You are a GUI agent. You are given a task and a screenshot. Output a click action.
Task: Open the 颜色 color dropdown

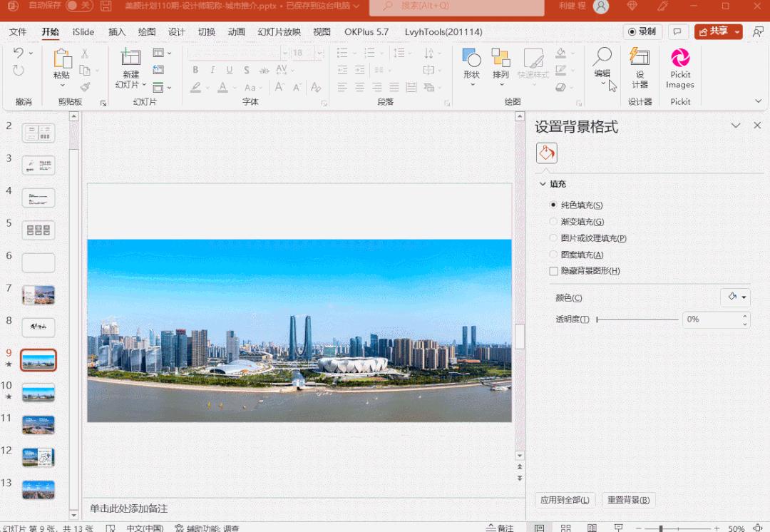click(735, 297)
